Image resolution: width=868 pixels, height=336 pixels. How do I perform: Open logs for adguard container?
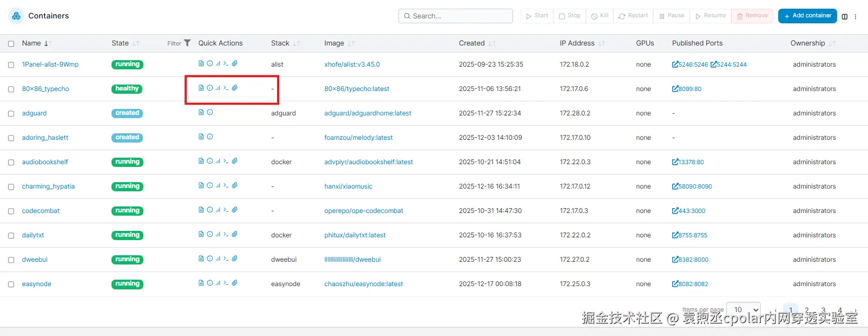[x=201, y=112]
